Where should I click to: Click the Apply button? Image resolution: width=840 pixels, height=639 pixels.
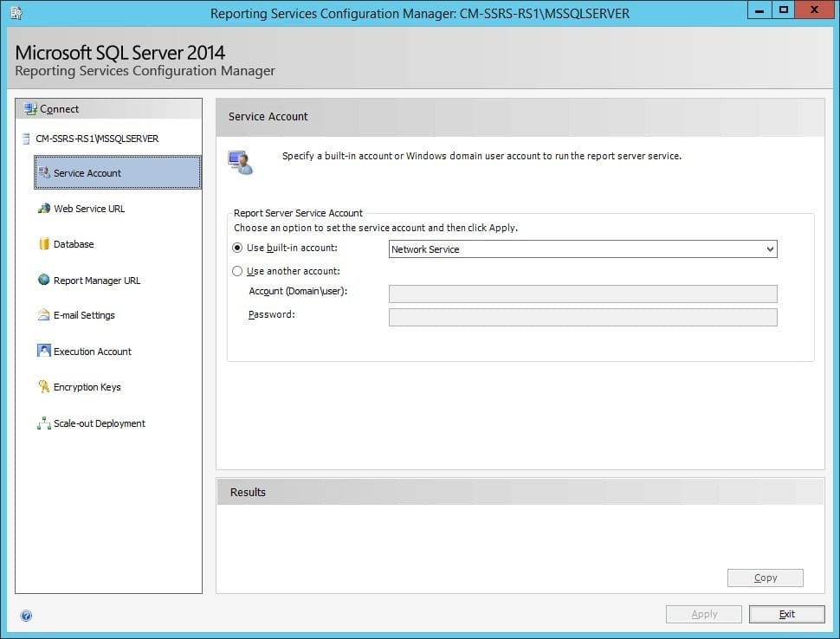tap(704, 615)
